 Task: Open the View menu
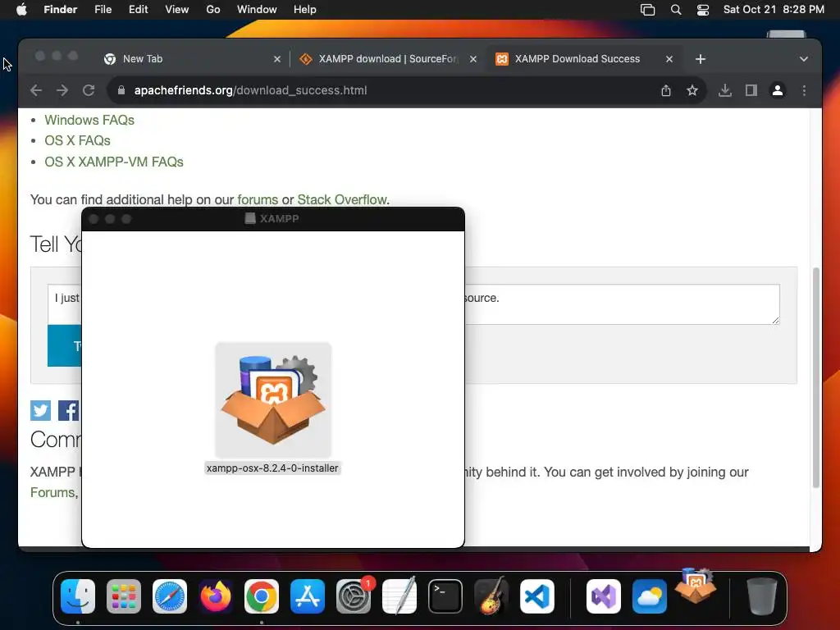click(x=177, y=10)
